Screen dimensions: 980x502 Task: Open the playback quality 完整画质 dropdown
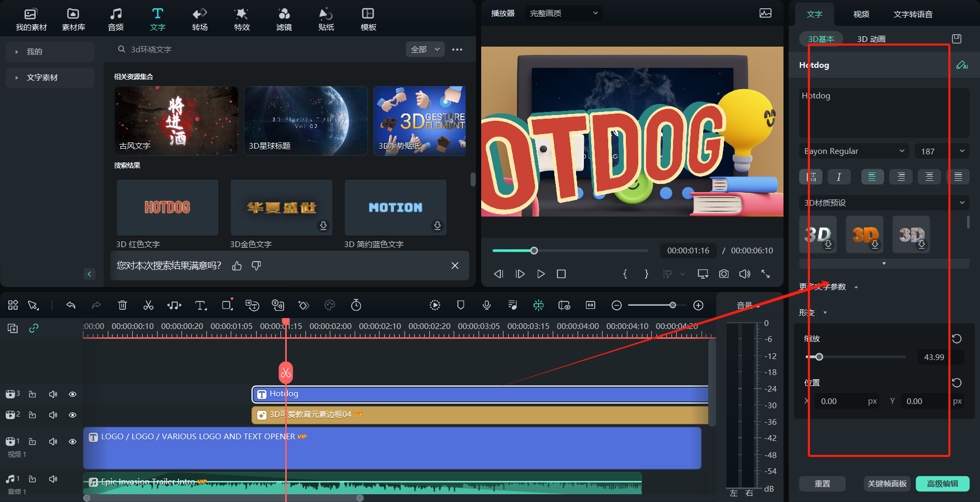[x=564, y=13]
